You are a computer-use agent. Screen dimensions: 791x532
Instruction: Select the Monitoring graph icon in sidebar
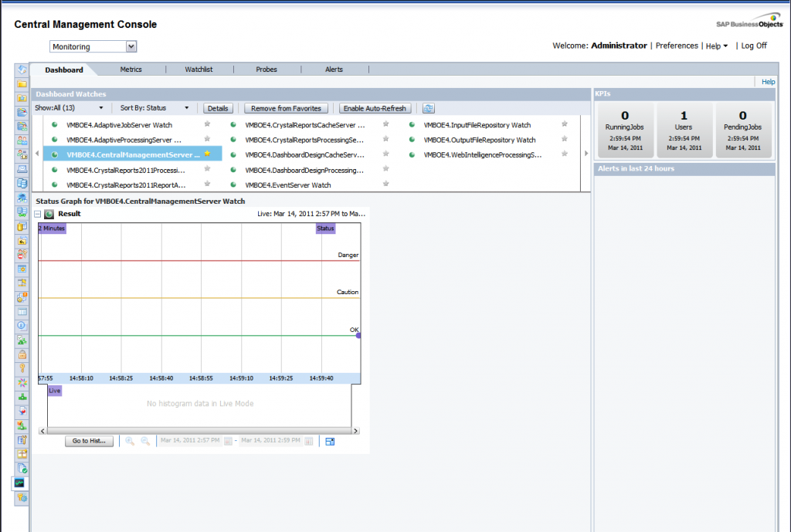point(19,483)
